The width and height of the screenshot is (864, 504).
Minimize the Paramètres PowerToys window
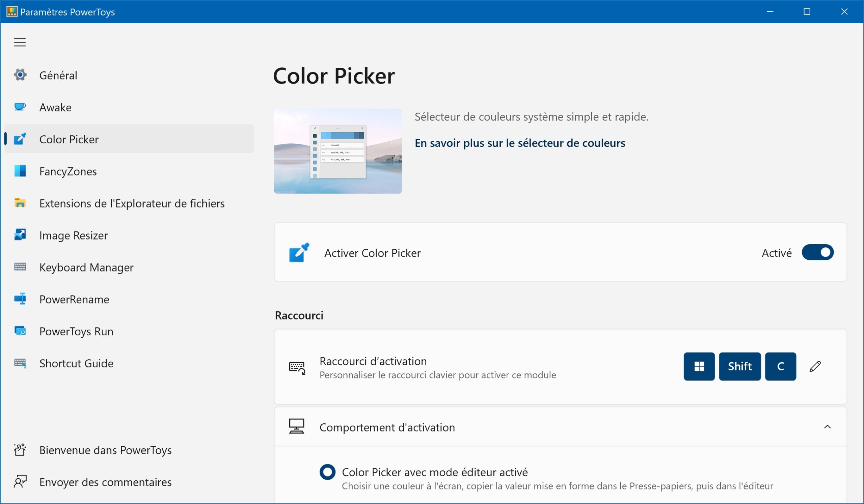click(x=770, y=12)
